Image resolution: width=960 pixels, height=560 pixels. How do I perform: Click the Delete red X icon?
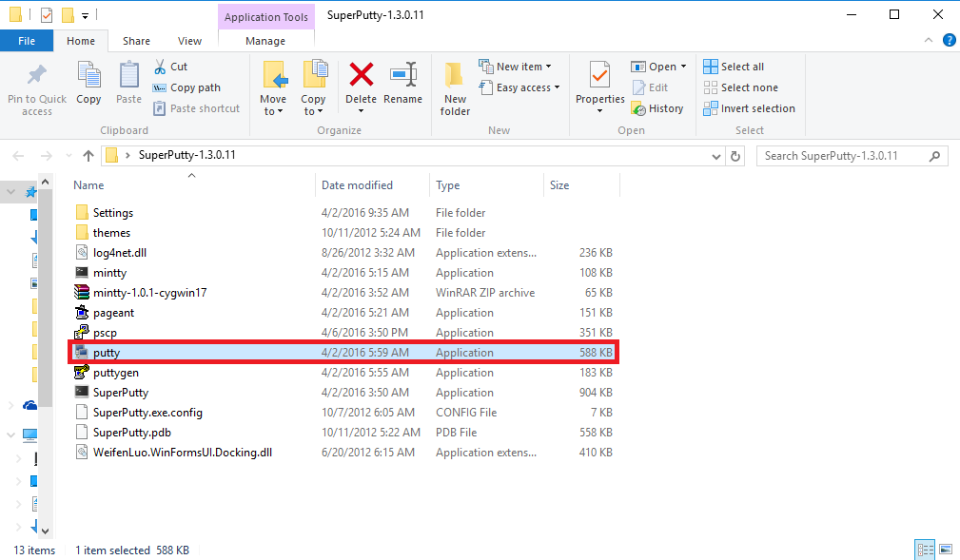[361, 75]
